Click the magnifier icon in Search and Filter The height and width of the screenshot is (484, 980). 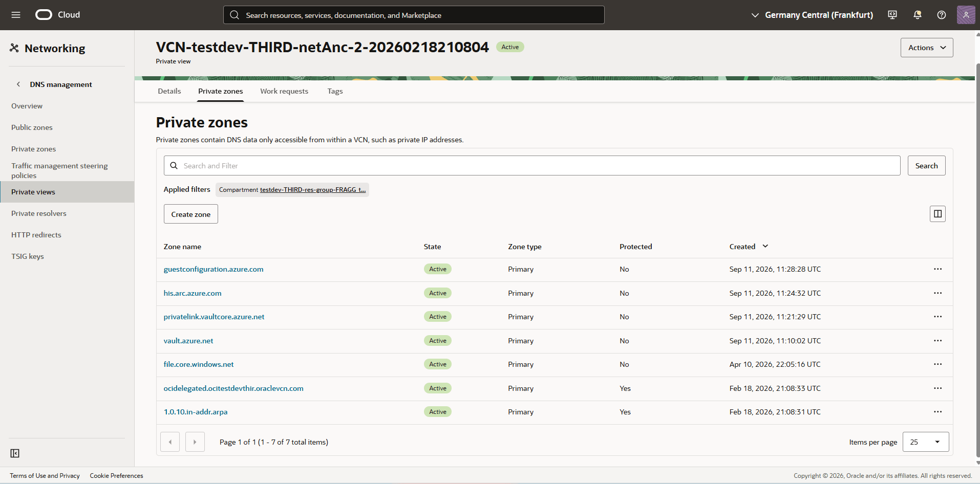pyautogui.click(x=174, y=166)
